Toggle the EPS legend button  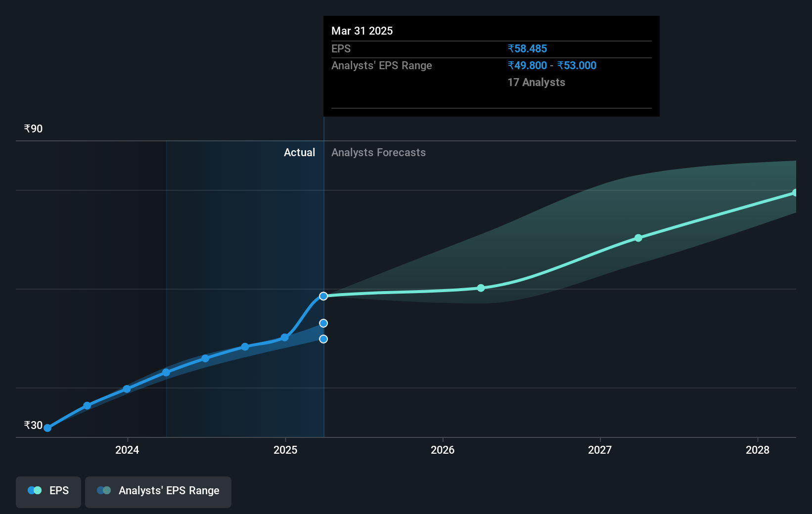click(x=48, y=492)
